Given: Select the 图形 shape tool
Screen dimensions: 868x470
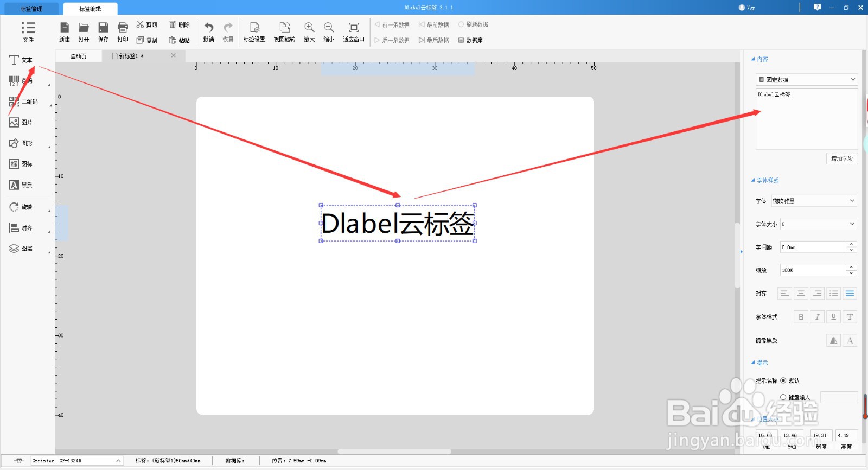Looking at the screenshot, I should click(21, 143).
